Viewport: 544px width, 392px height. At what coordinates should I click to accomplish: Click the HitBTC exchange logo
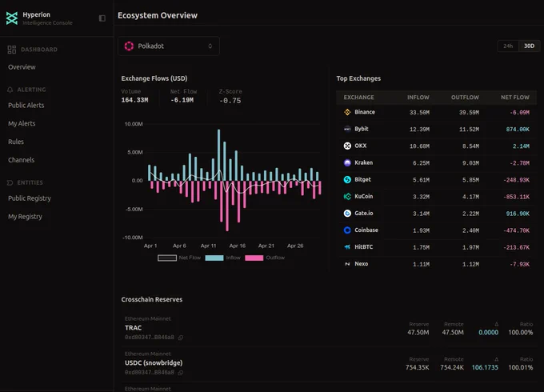[x=347, y=247]
